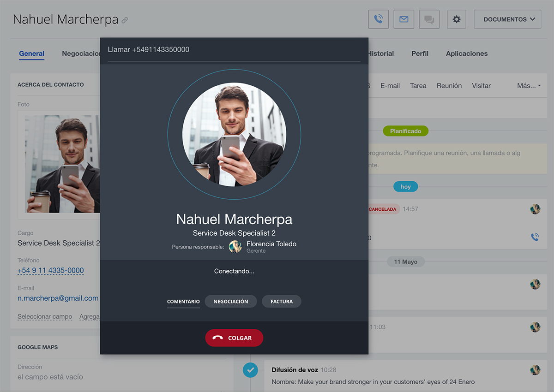Click link icon beside contact name

[125, 20]
